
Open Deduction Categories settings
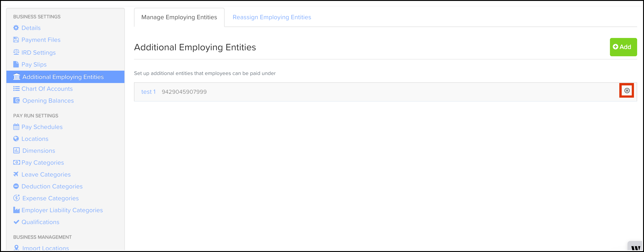pyautogui.click(x=52, y=186)
